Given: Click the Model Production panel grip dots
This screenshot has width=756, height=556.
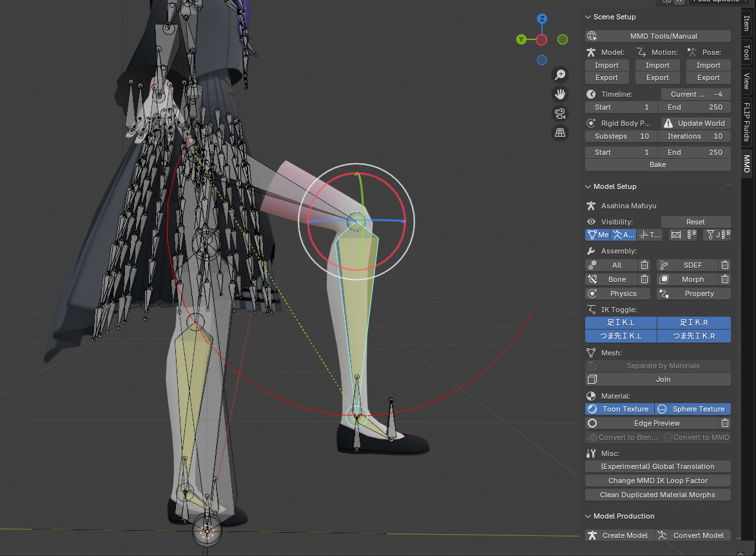Looking at the screenshot, I should 729,516.
